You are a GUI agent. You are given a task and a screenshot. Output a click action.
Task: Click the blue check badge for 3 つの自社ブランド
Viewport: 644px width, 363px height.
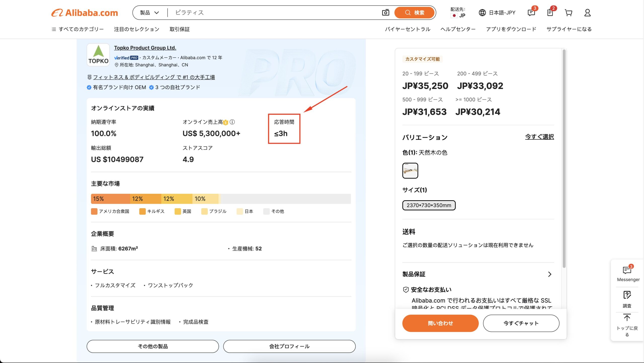coord(151,87)
